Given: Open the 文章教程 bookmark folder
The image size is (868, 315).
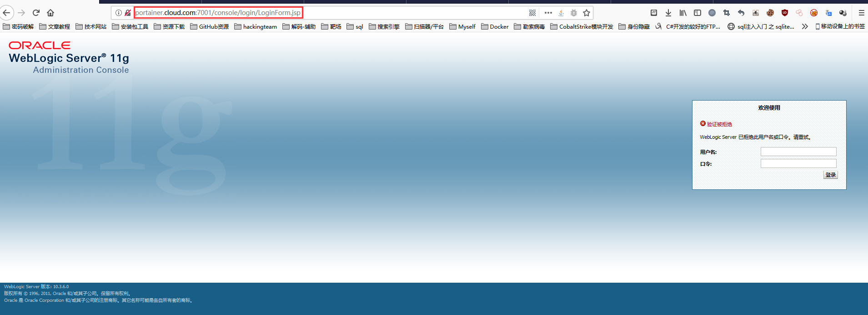Looking at the screenshot, I should [x=55, y=26].
